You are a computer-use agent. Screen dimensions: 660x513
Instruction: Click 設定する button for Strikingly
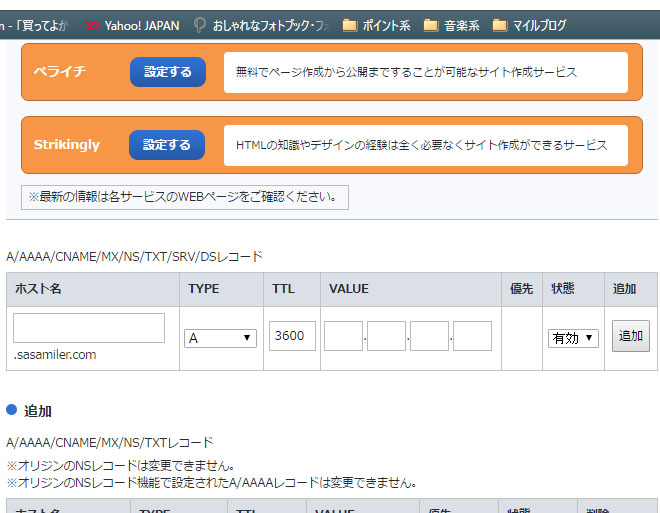[x=167, y=145]
